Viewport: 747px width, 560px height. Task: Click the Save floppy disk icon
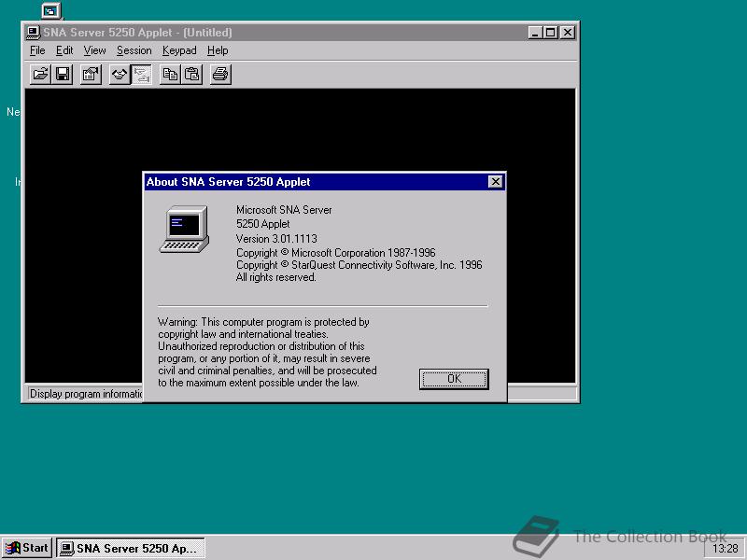point(63,75)
